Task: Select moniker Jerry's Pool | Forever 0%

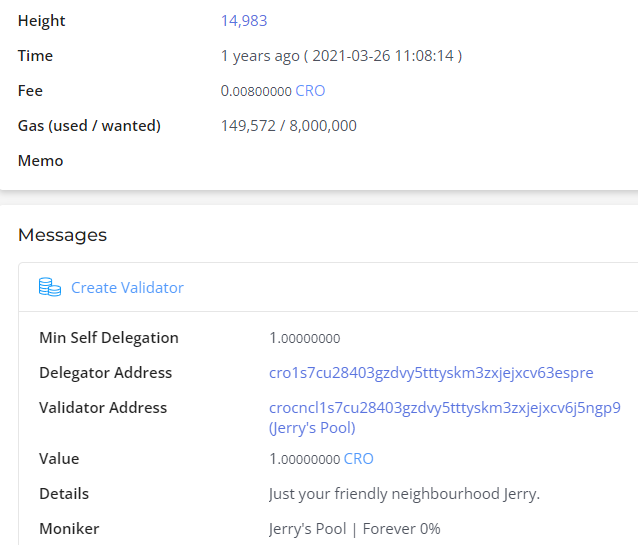Action: point(355,529)
